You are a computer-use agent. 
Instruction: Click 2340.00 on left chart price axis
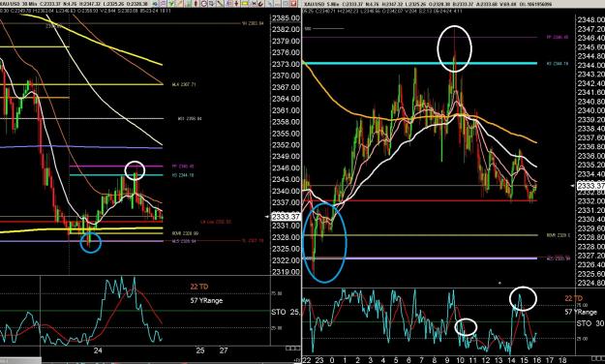(x=286, y=191)
